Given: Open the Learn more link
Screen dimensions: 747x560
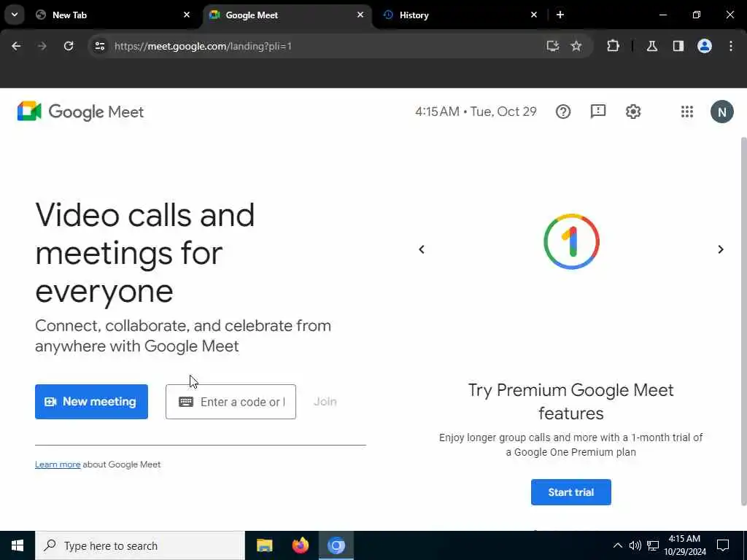Looking at the screenshot, I should coord(58,464).
